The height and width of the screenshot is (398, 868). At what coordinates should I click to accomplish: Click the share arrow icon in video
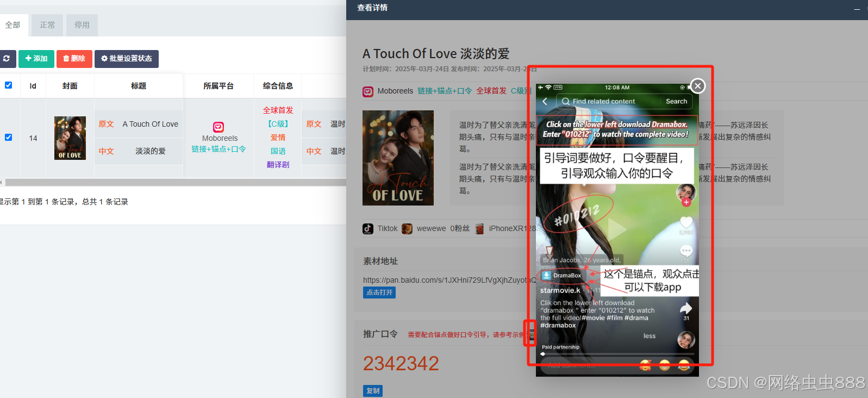(686, 308)
